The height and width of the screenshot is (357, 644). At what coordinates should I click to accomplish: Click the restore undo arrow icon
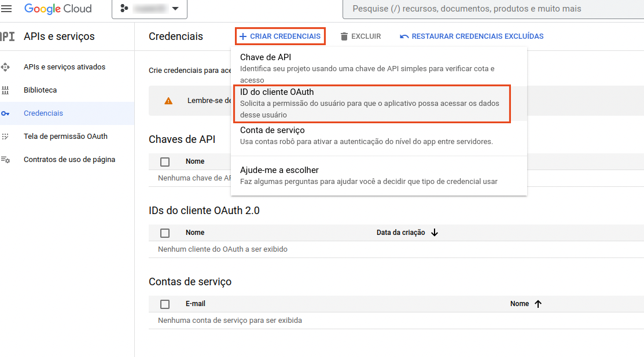pyautogui.click(x=404, y=36)
